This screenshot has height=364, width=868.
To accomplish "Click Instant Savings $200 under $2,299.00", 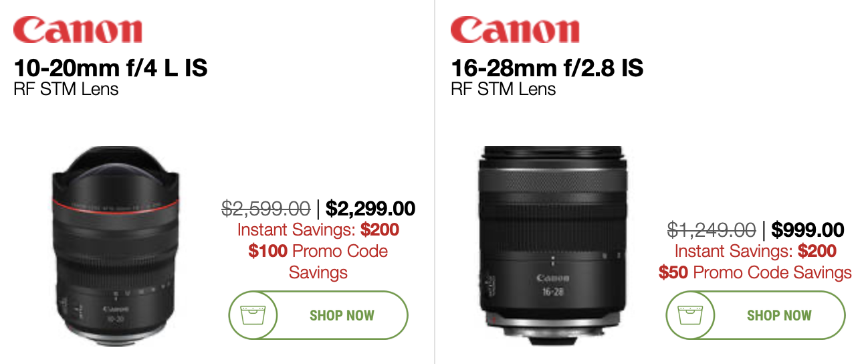I will coord(318,230).
